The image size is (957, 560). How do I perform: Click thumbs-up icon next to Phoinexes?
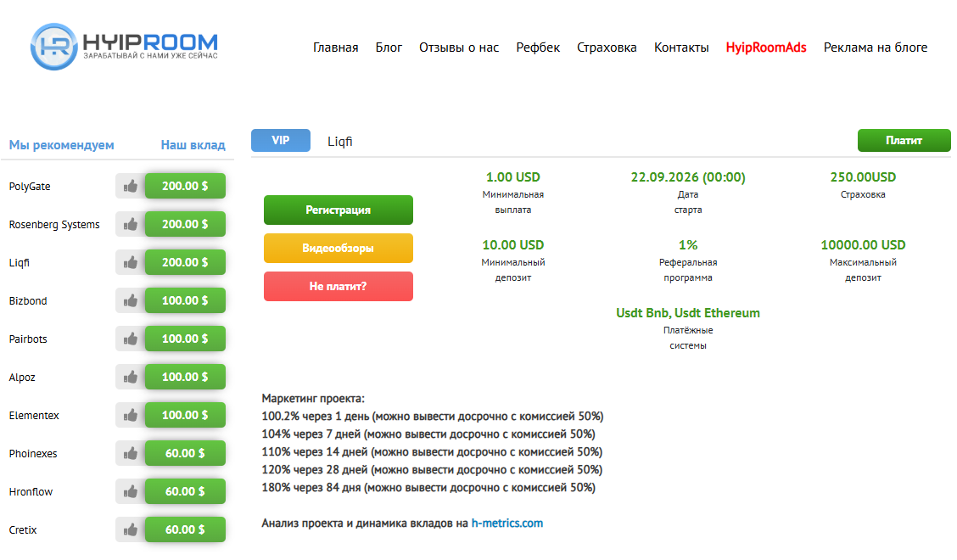coord(131,454)
